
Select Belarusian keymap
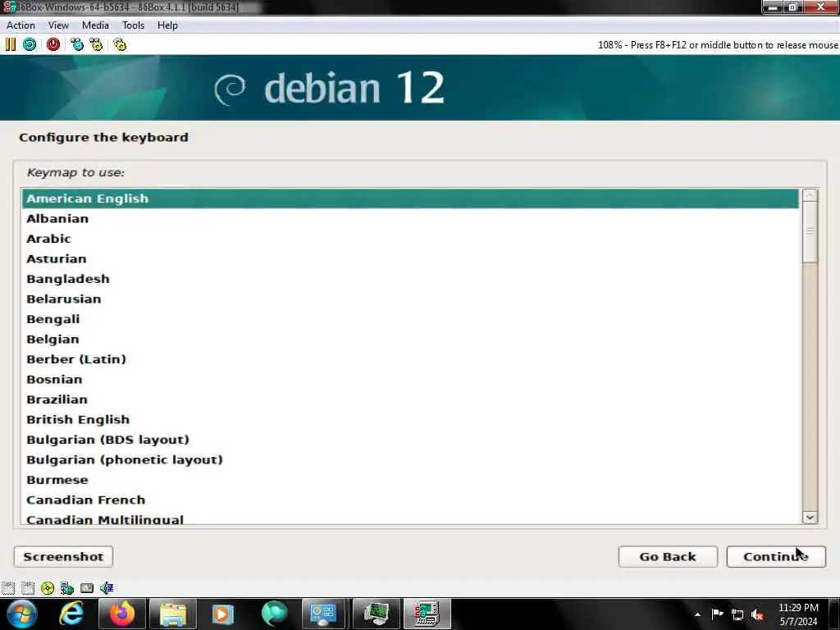click(x=410, y=299)
